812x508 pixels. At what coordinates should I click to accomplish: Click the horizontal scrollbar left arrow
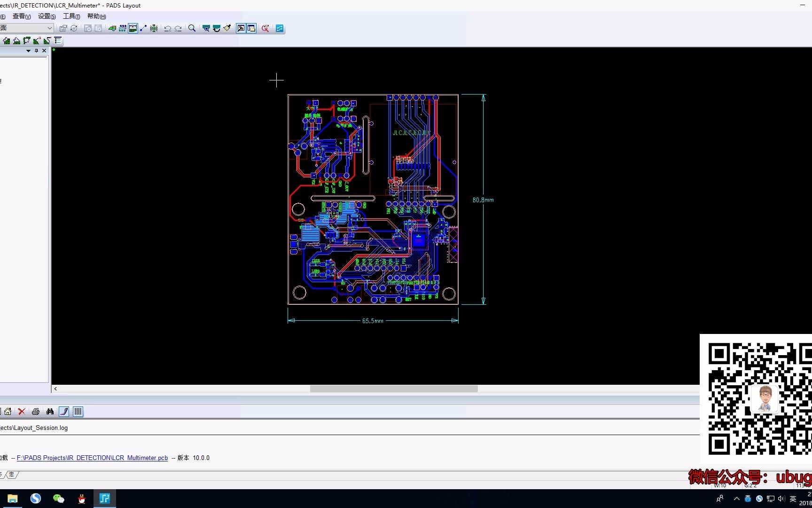click(x=55, y=389)
